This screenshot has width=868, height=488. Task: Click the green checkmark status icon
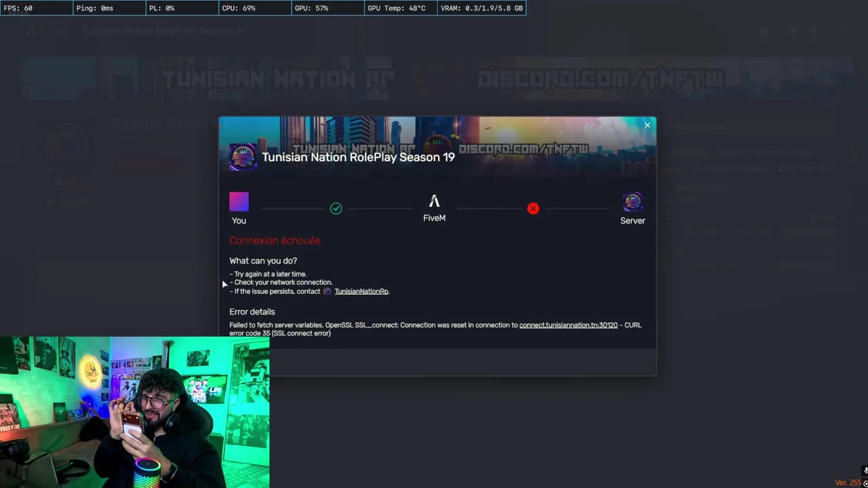(x=336, y=209)
